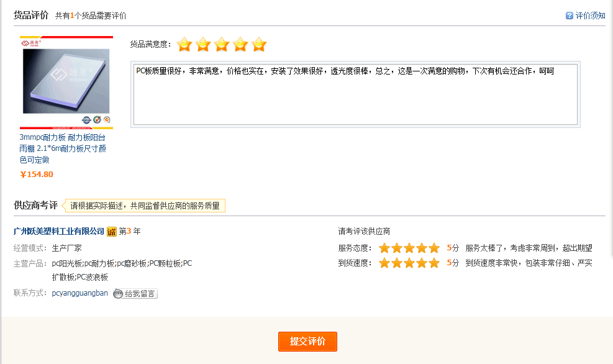
Task: Click the pcyangguangban contact name
Action: tap(81, 293)
